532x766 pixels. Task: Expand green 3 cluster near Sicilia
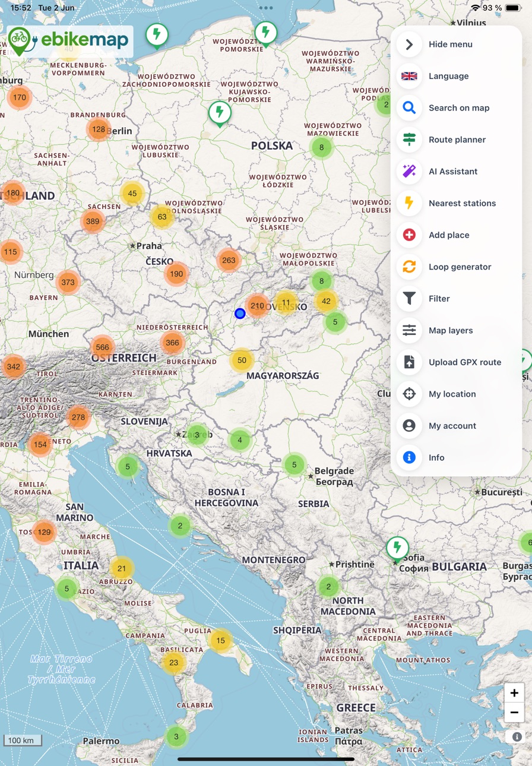[x=176, y=737]
